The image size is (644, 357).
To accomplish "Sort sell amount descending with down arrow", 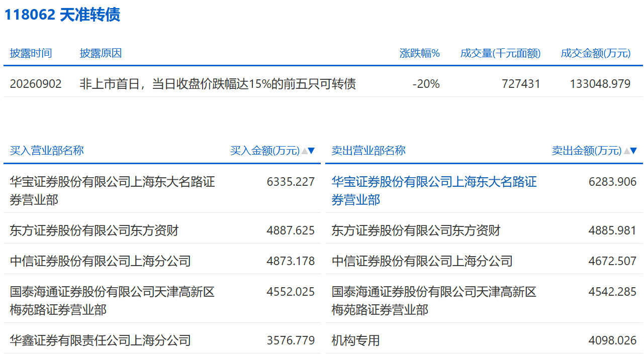I will pos(633,151).
